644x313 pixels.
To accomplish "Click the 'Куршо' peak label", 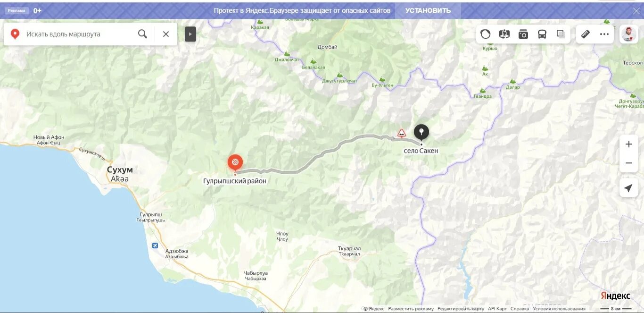I will (x=490, y=49).
